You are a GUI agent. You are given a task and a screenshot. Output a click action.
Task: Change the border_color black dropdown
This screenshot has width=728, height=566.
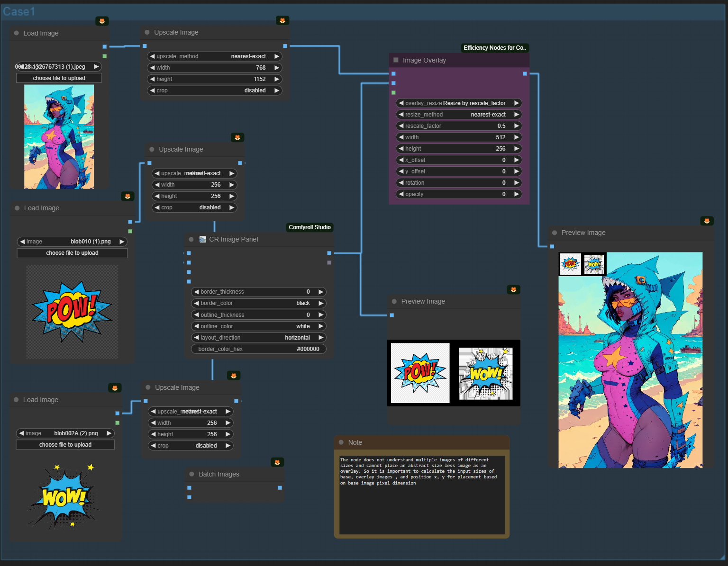tap(259, 303)
